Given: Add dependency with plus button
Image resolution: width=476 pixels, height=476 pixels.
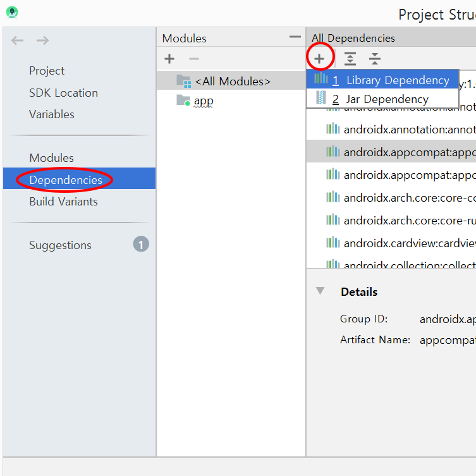Looking at the screenshot, I should pos(319,59).
